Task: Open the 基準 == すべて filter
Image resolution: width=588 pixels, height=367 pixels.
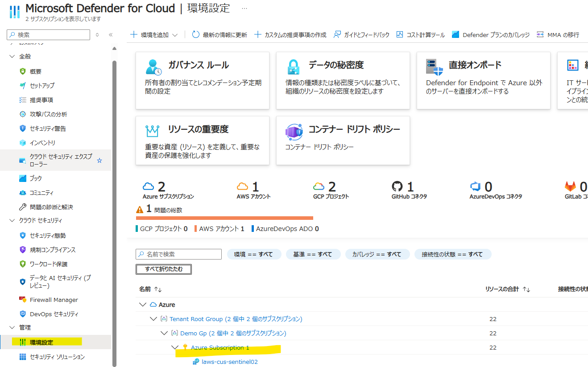Action: (x=313, y=254)
